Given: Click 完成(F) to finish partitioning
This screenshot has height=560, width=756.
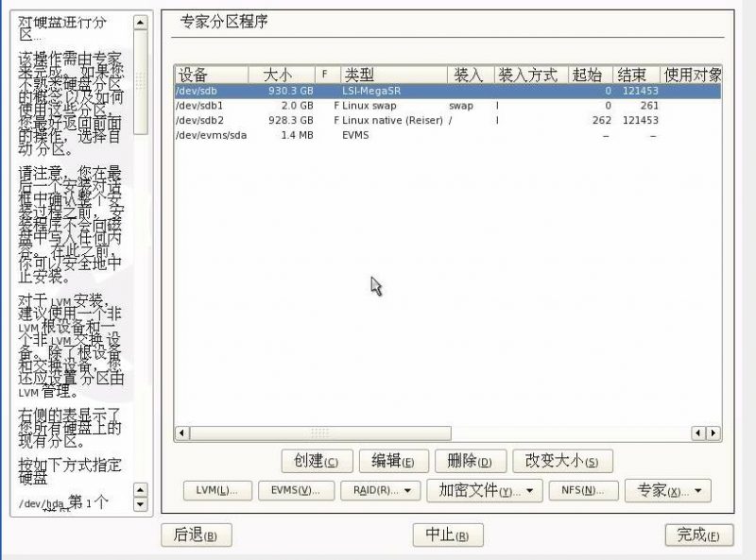Looking at the screenshot, I should (698, 535).
